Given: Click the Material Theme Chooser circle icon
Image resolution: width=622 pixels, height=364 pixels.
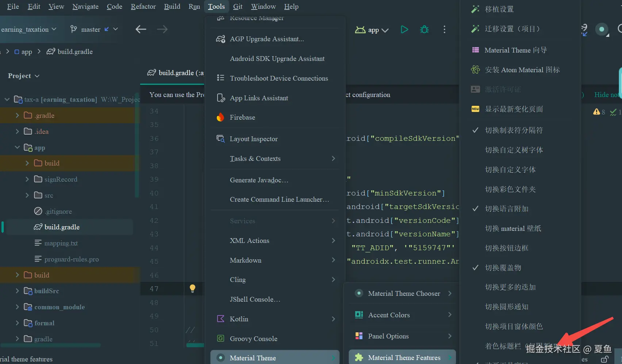Looking at the screenshot, I should point(359,293).
